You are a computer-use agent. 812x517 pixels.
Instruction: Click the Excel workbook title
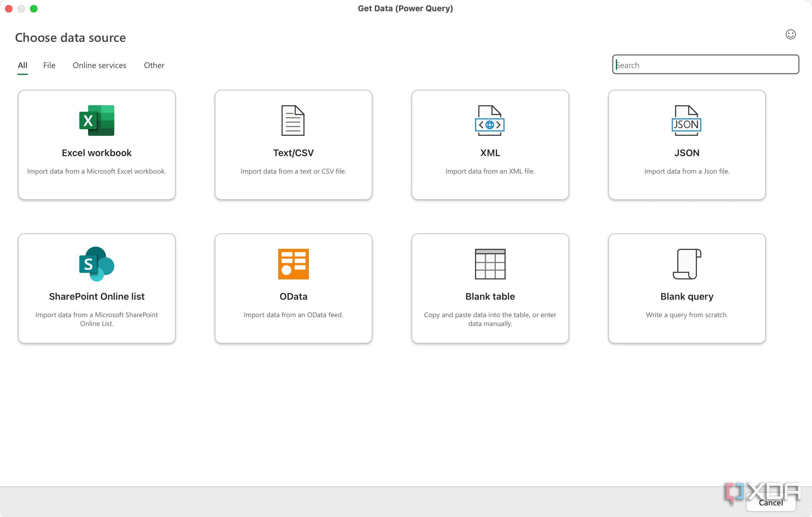(97, 153)
